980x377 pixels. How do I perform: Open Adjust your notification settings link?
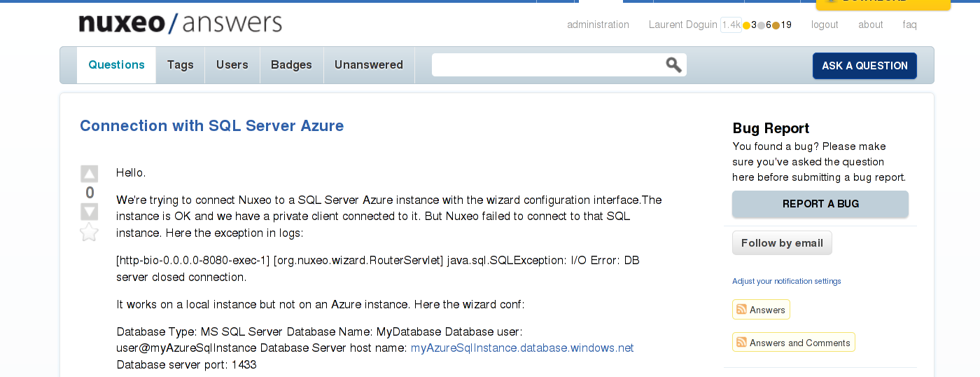[x=787, y=281]
